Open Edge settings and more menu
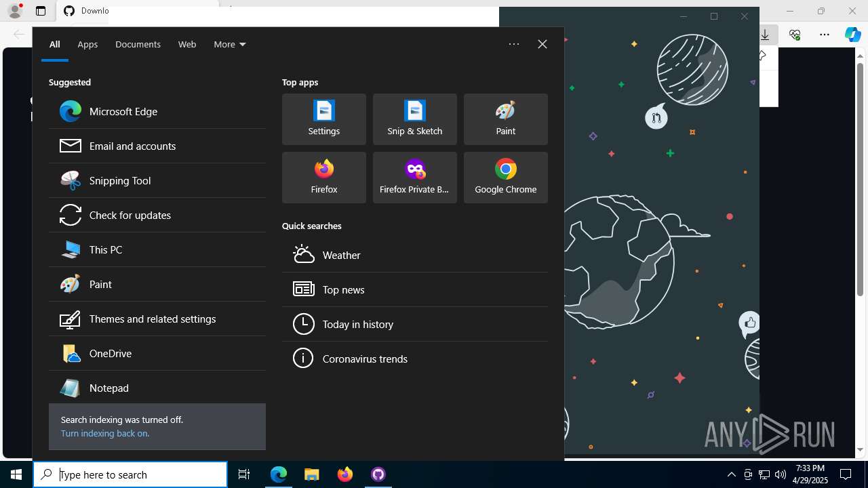Image resolution: width=868 pixels, height=488 pixels. [x=825, y=35]
